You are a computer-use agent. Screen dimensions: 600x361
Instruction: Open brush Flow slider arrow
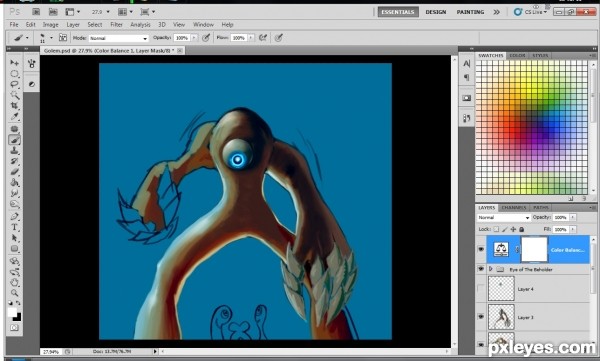click(251, 38)
